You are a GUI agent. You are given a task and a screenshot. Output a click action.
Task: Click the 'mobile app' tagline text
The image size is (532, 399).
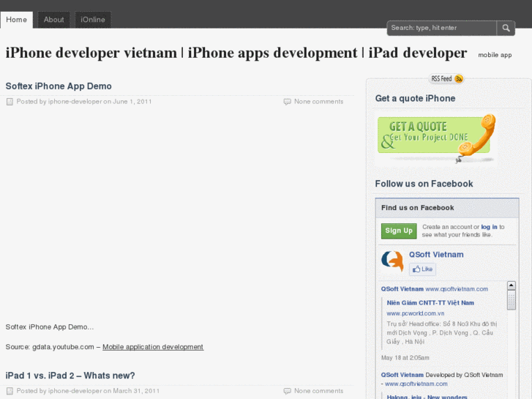tap(495, 55)
